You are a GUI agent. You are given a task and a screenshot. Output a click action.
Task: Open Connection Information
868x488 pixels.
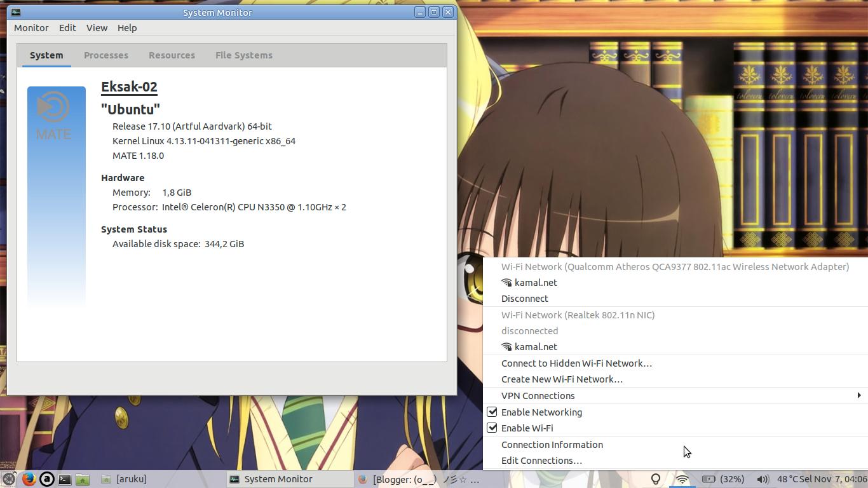pyautogui.click(x=552, y=445)
